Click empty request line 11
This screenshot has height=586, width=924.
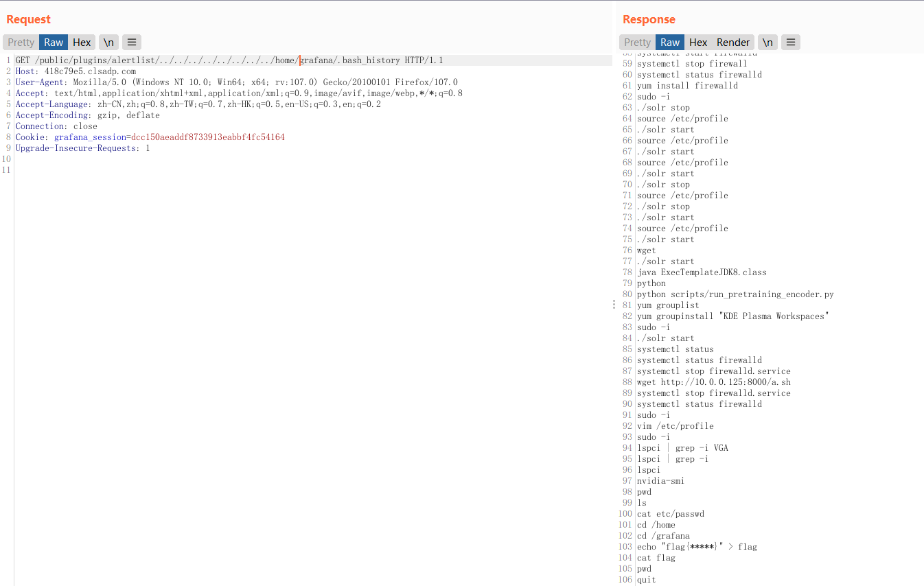click(313, 170)
